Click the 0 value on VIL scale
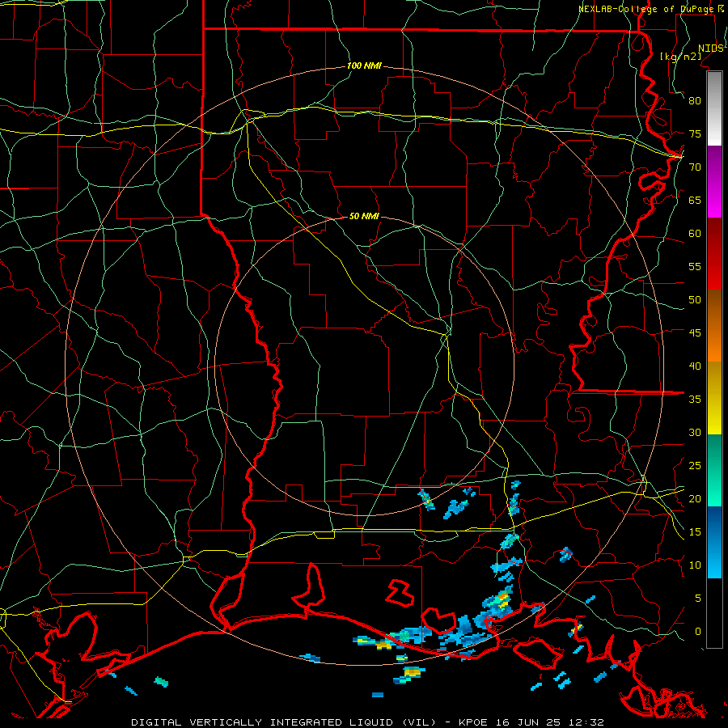The width and height of the screenshot is (728, 728). coord(698,632)
